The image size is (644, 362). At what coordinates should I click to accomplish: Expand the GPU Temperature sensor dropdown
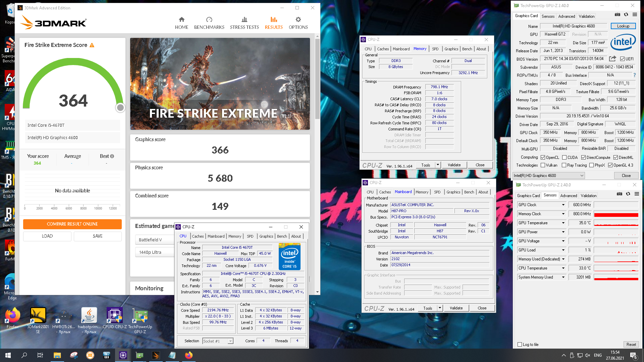click(563, 223)
